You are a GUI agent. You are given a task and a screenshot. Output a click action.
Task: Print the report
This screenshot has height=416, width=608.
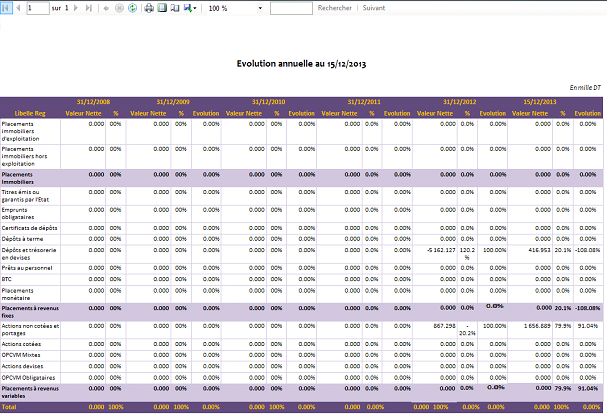149,8
